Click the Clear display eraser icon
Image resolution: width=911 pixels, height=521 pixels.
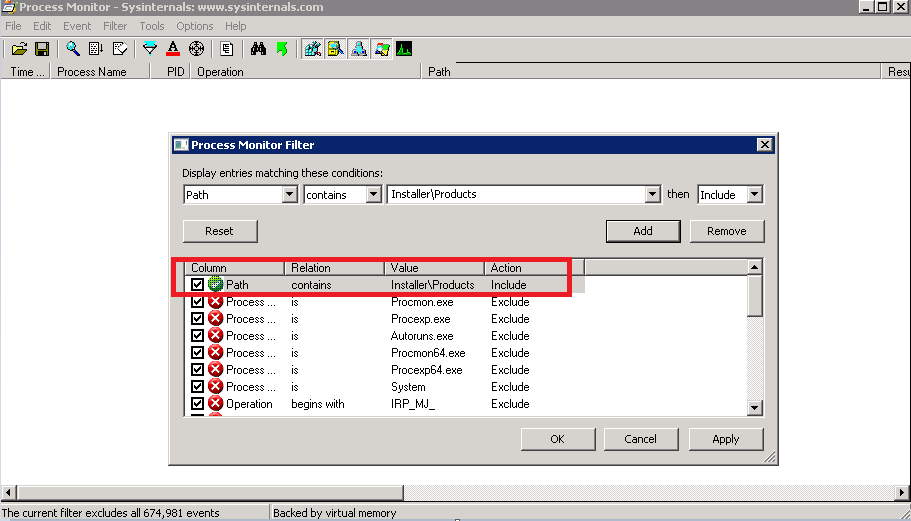(x=120, y=49)
